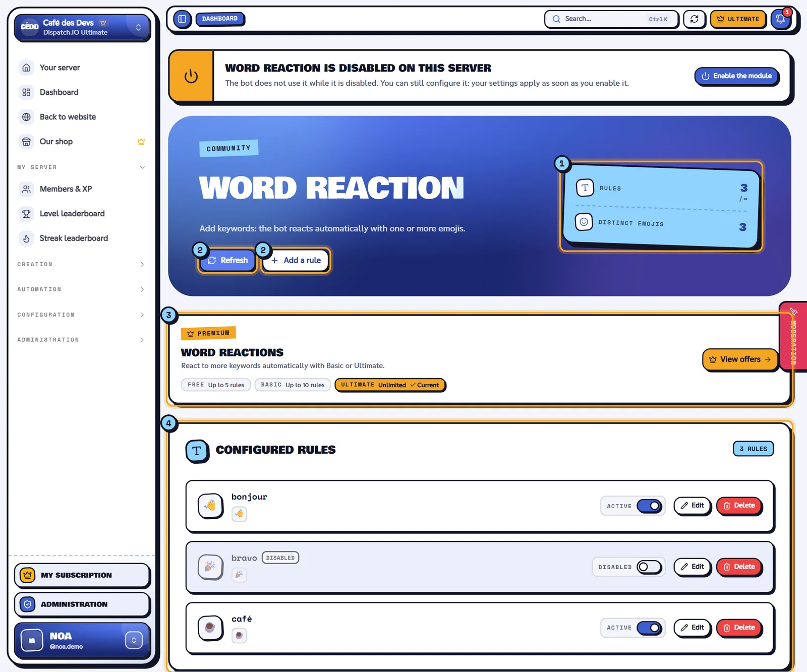807x672 pixels.
Task: Expand the Creation section
Action: click(x=81, y=264)
